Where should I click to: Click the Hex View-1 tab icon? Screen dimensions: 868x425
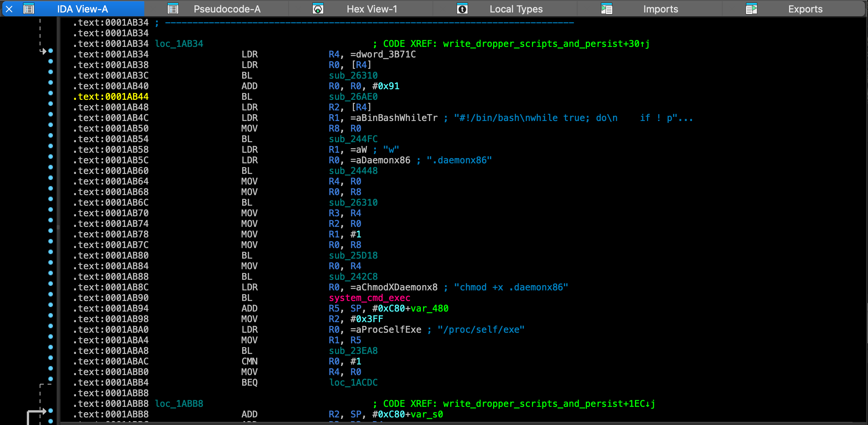click(x=318, y=9)
